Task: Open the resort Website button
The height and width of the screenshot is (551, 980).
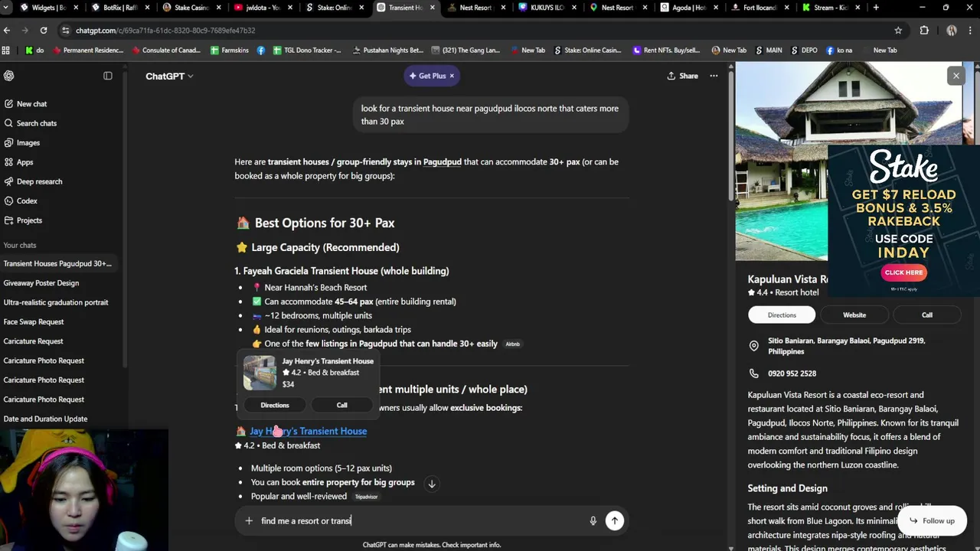Action: 854,315
